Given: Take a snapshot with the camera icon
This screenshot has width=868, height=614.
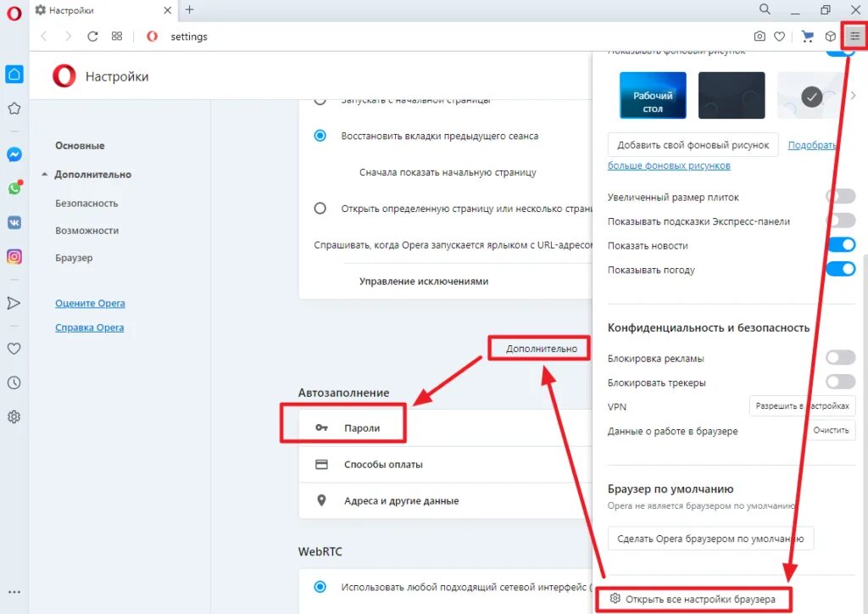Looking at the screenshot, I should click(x=759, y=36).
